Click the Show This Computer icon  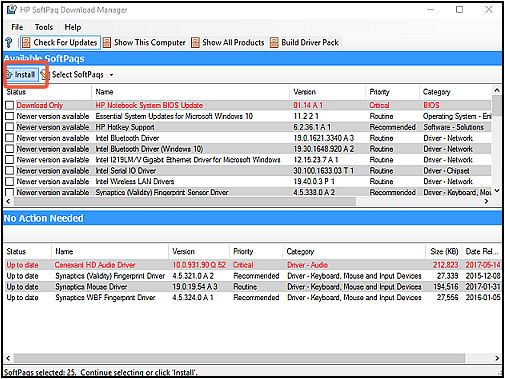[x=107, y=43]
